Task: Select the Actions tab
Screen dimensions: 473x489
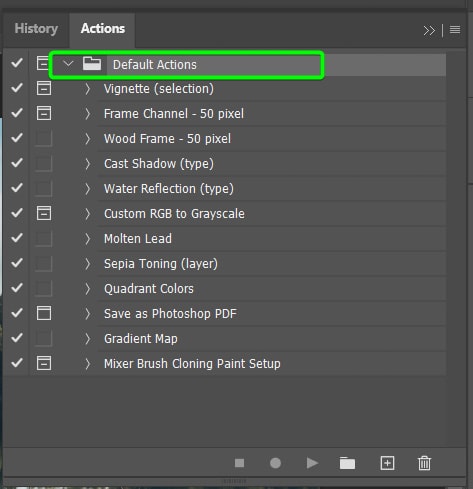Action: pyautogui.click(x=103, y=29)
